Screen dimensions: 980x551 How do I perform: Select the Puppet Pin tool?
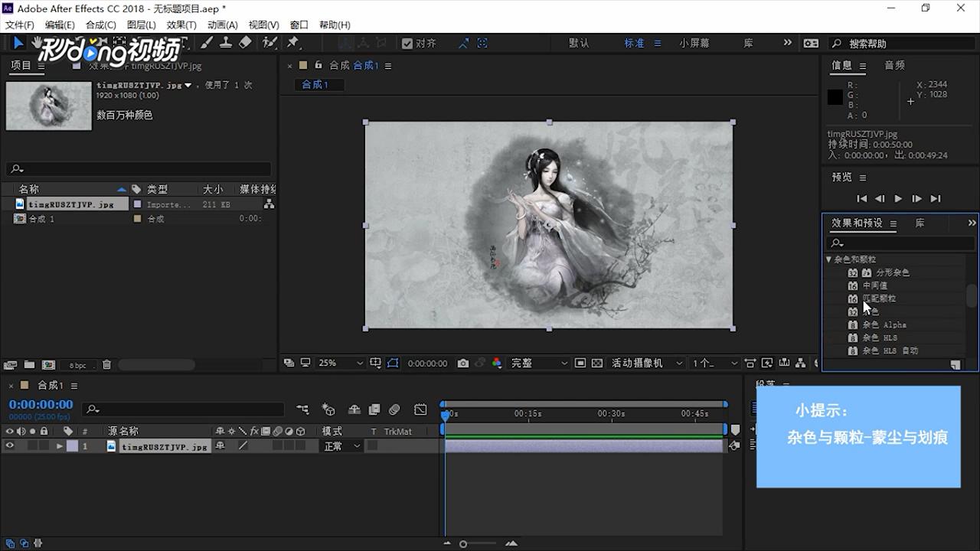coord(292,44)
